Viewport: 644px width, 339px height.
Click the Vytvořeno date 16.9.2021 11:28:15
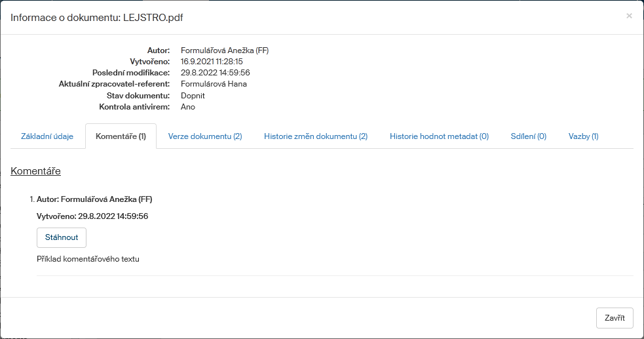[x=212, y=62]
